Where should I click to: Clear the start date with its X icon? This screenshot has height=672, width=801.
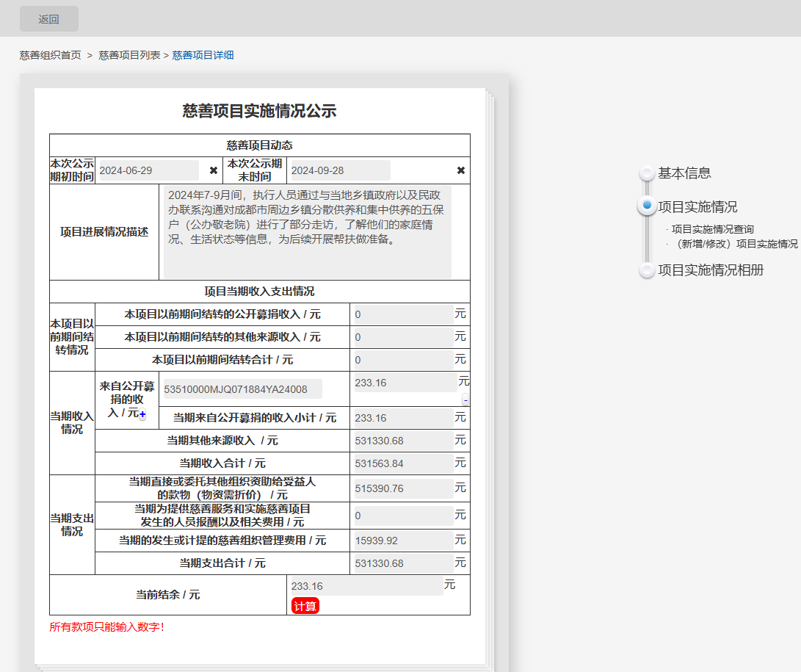point(214,170)
